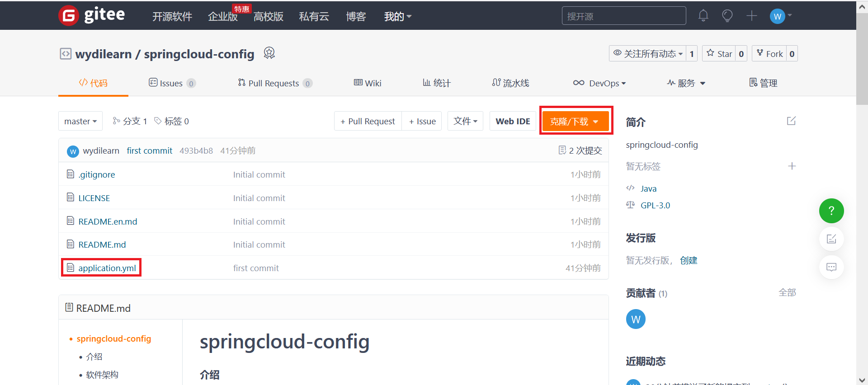The height and width of the screenshot is (385, 868).
Task: Open the 管理 tab
Action: click(763, 83)
